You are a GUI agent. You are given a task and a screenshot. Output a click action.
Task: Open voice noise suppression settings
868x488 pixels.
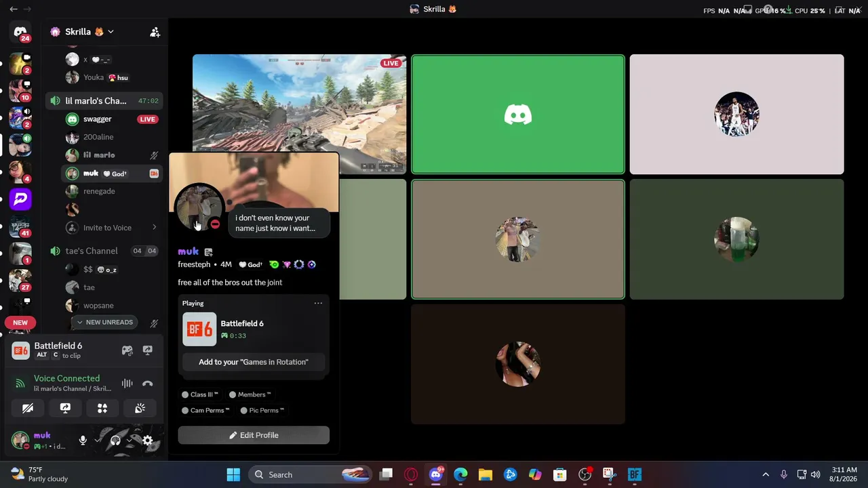(127, 384)
